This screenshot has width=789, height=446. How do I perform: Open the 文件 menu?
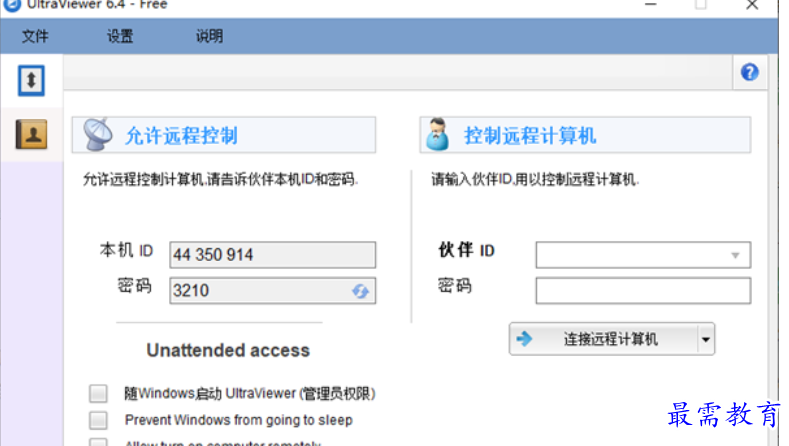pyautogui.click(x=35, y=36)
